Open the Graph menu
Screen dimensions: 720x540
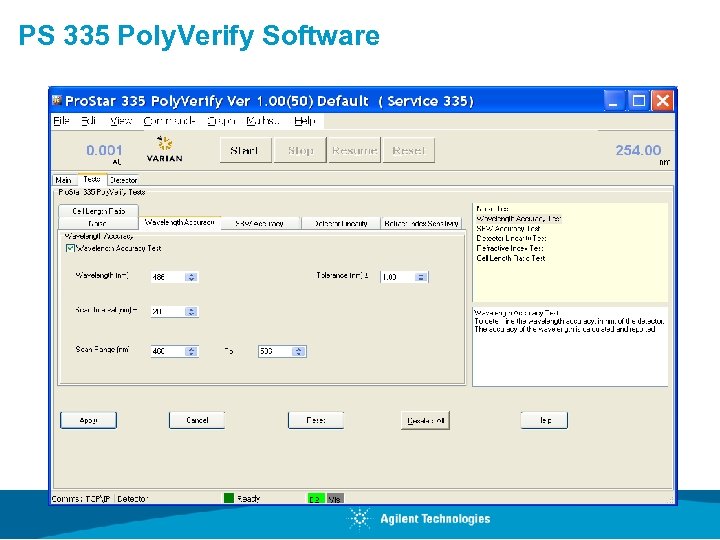(221, 121)
